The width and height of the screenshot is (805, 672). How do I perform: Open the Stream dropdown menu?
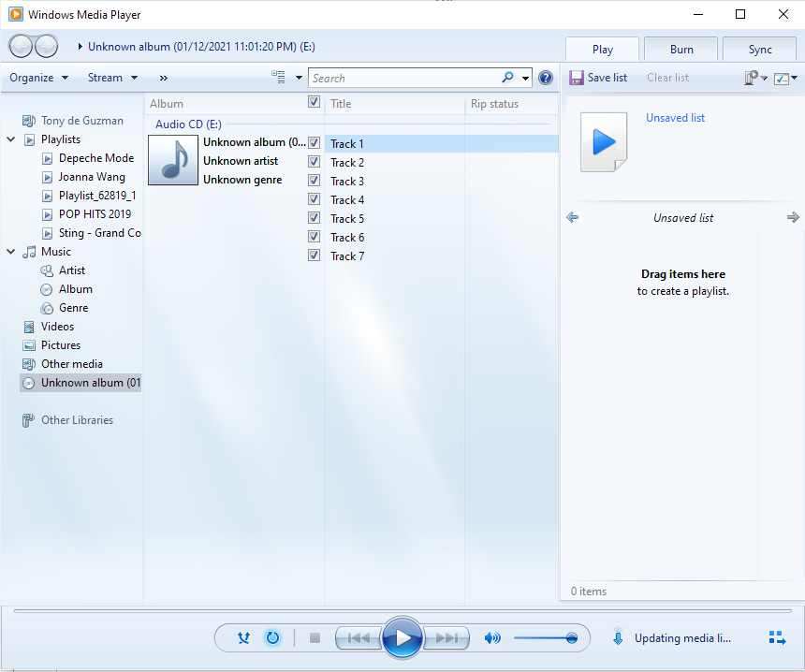coord(112,78)
